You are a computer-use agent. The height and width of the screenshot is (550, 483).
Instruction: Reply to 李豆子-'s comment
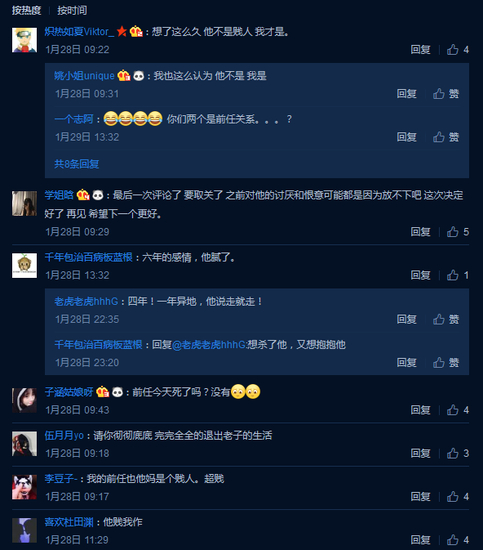click(421, 497)
